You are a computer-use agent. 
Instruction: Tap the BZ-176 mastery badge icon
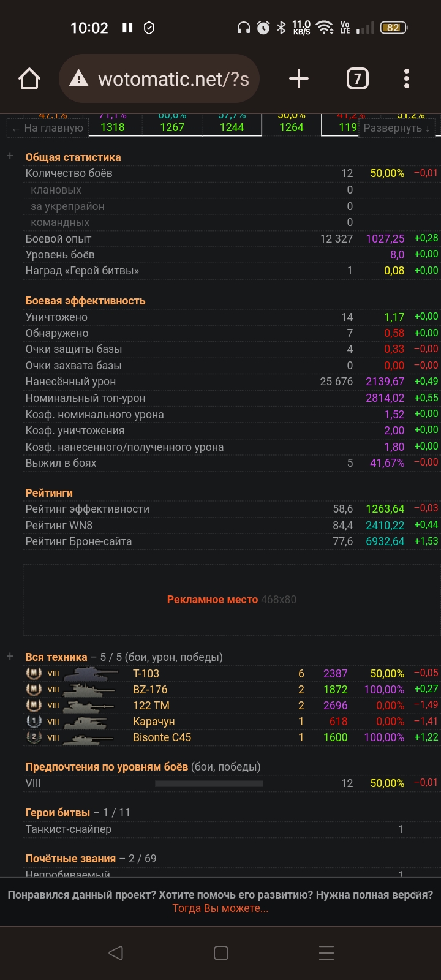34,689
